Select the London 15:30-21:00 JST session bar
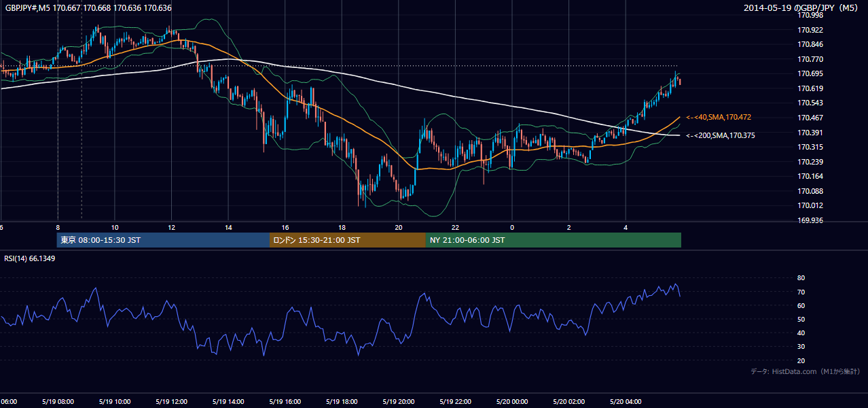The height and width of the screenshot is (408, 868). click(x=348, y=240)
